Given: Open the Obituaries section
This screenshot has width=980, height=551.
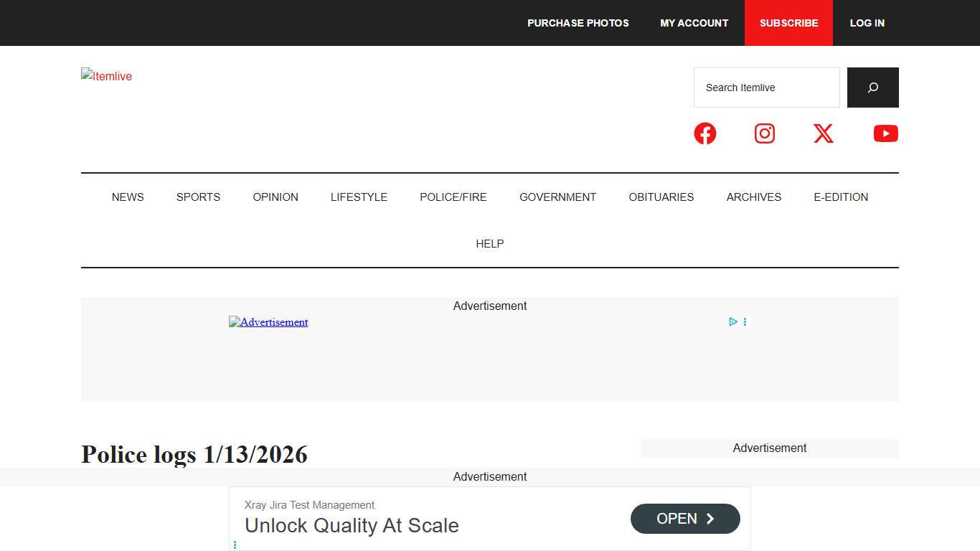Looking at the screenshot, I should [661, 197].
